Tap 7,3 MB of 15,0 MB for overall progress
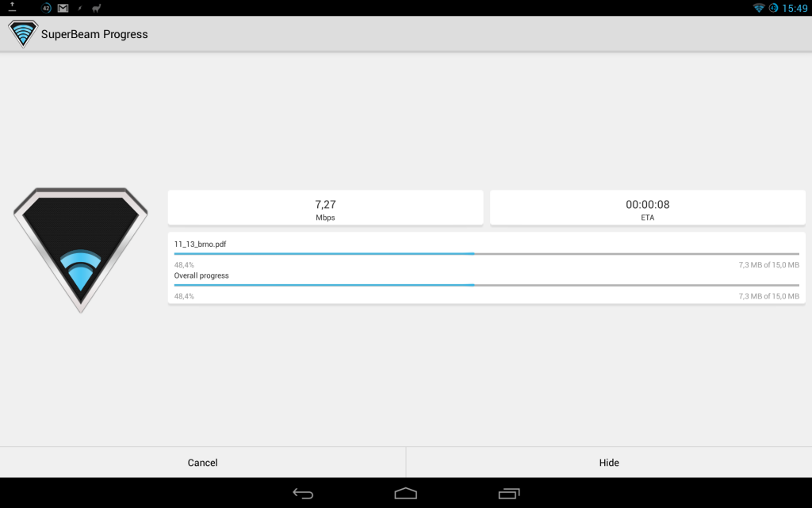 coord(768,297)
